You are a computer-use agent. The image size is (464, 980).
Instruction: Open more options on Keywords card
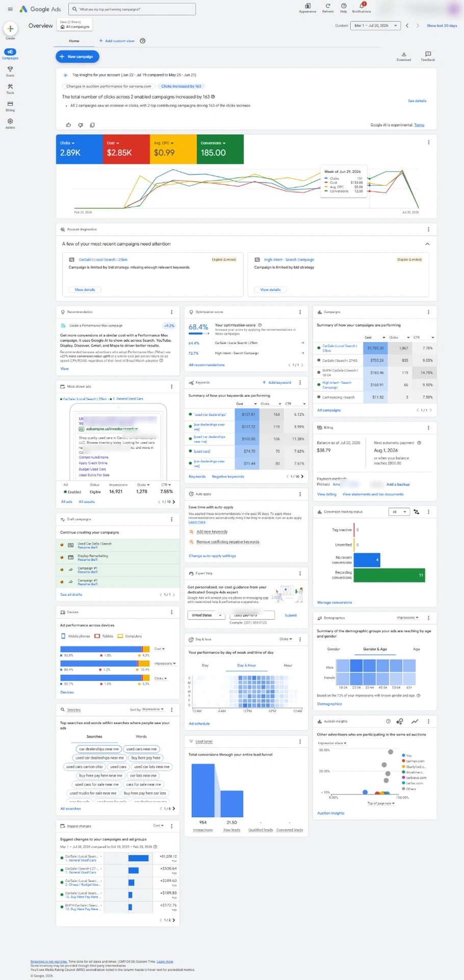pos(300,382)
